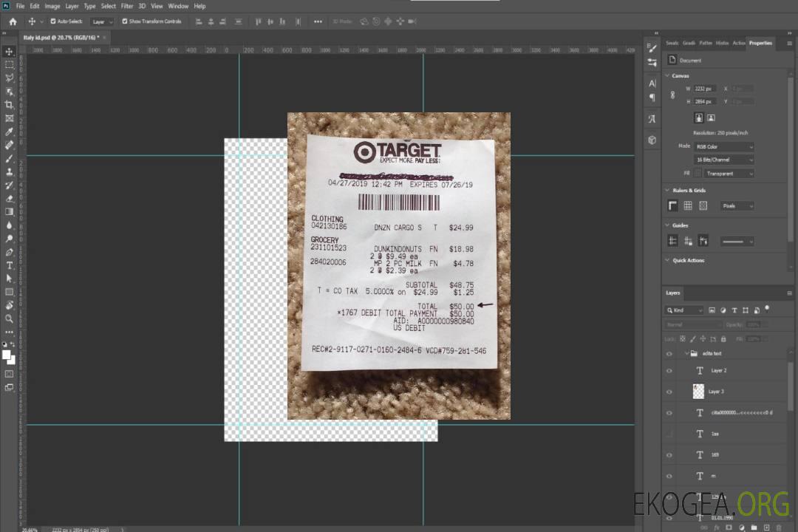
Task: Select the Brush tool
Action: pyautogui.click(x=9, y=158)
